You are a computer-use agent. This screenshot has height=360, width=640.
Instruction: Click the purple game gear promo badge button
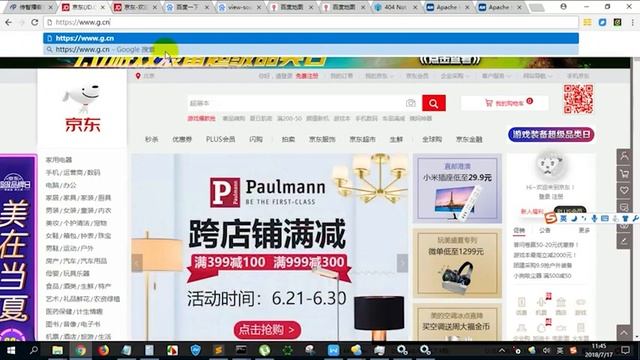551,135
